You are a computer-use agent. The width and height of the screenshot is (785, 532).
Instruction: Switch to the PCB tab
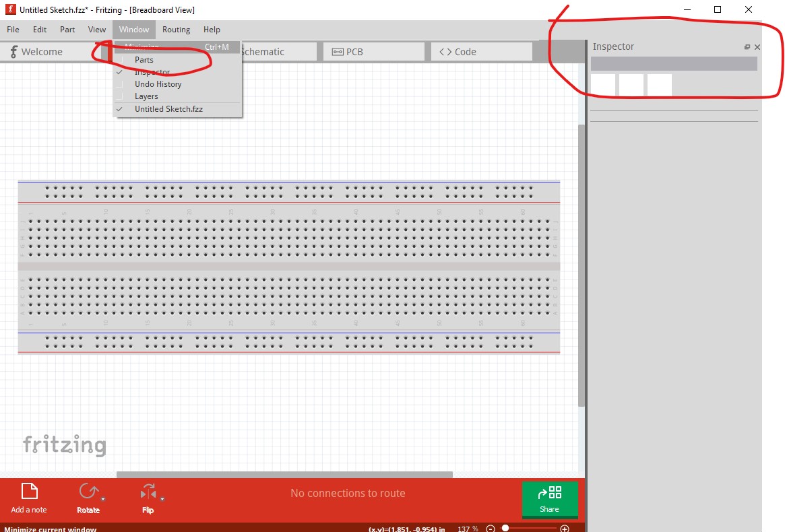(x=374, y=52)
